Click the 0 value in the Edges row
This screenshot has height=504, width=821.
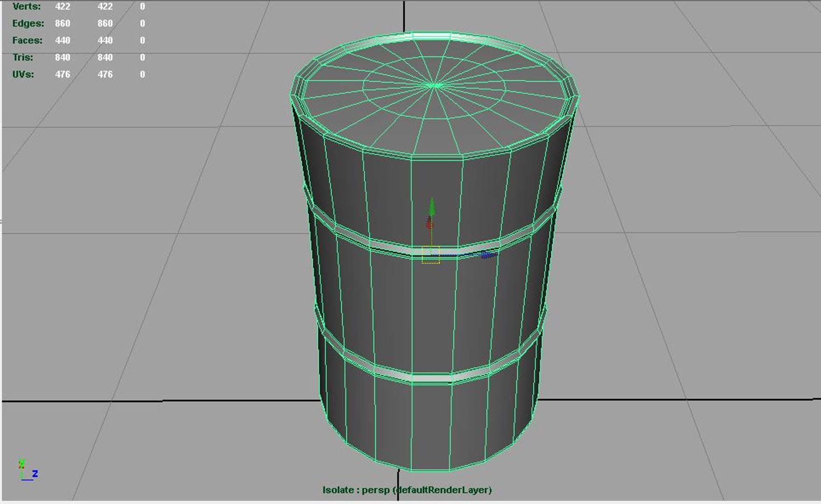click(x=142, y=23)
